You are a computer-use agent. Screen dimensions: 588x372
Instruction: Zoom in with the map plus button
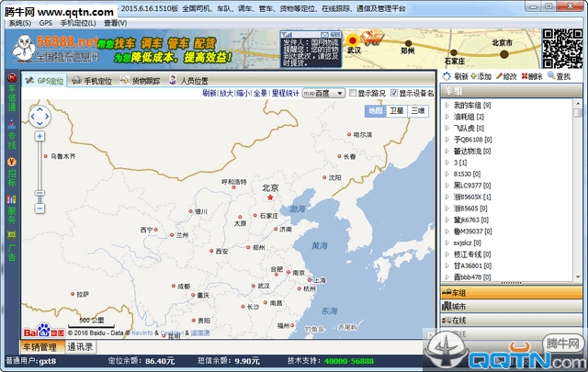click(40, 136)
